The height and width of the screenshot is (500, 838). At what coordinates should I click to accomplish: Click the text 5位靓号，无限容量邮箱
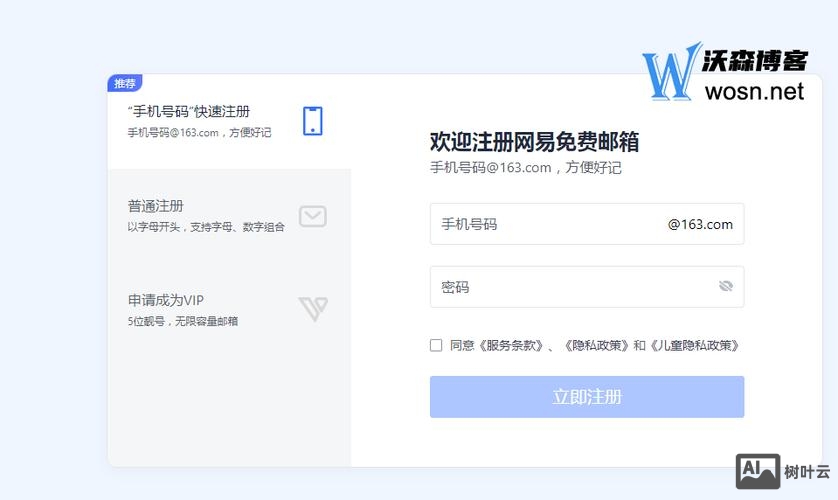click(183, 321)
